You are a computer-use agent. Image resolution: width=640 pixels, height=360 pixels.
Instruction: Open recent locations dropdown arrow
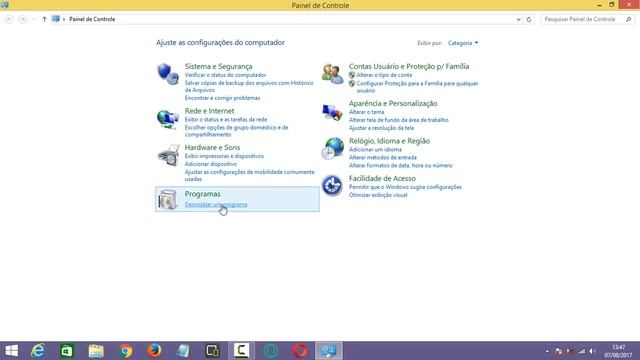click(33, 19)
